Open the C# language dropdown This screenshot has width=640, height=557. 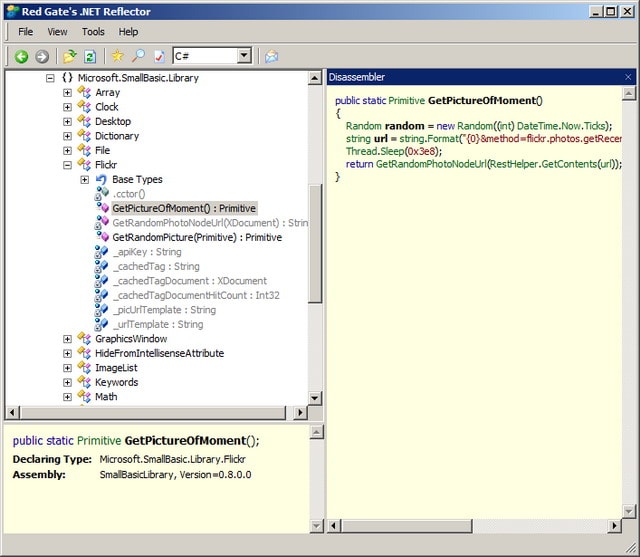pyautogui.click(x=244, y=55)
